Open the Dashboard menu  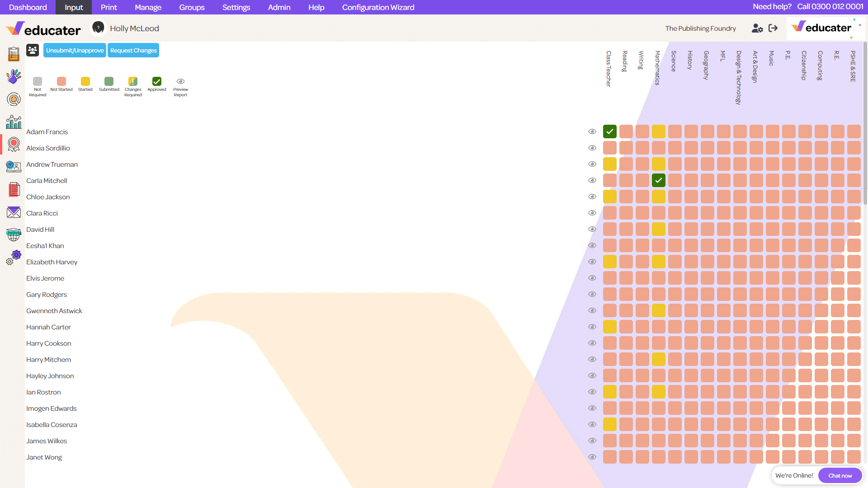[28, 7]
